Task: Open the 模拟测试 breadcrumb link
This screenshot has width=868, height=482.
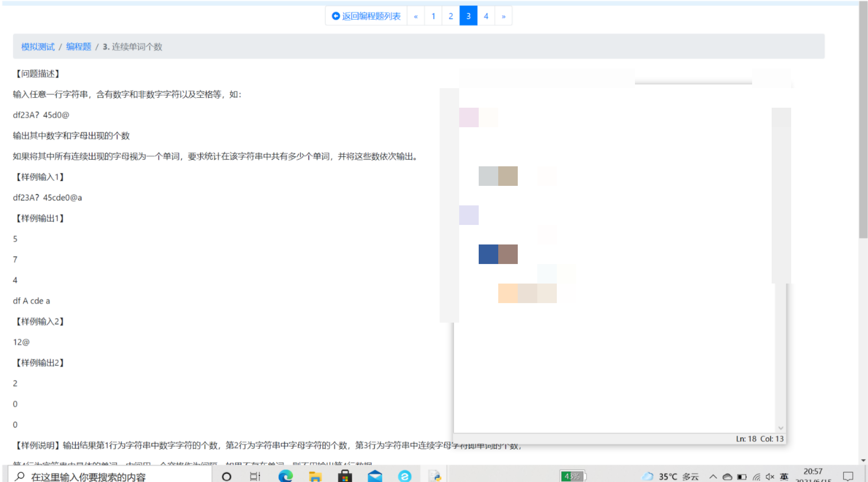Action: (37, 46)
